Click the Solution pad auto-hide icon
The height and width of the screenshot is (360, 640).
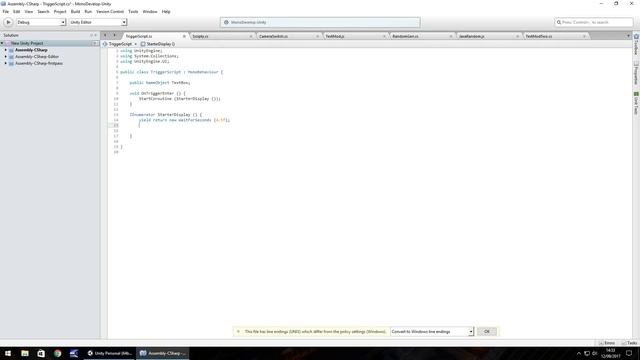pyautogui.click(x=91, y=36)
